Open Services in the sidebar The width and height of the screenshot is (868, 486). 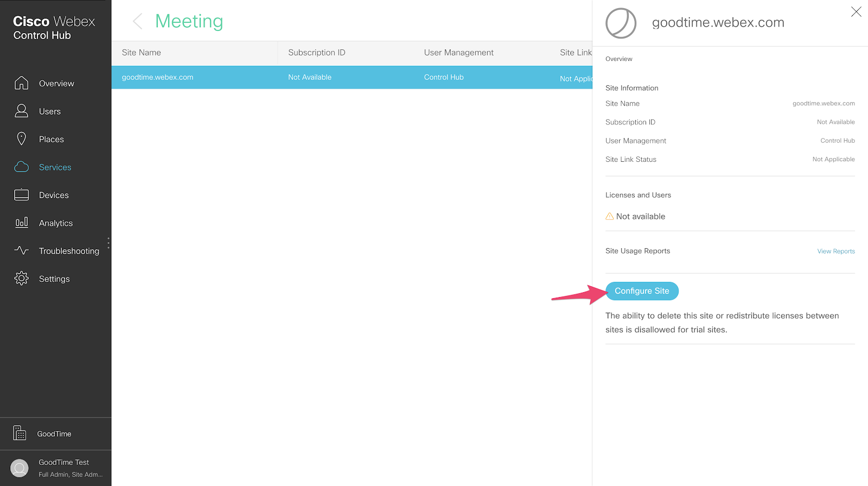[55, 167]
